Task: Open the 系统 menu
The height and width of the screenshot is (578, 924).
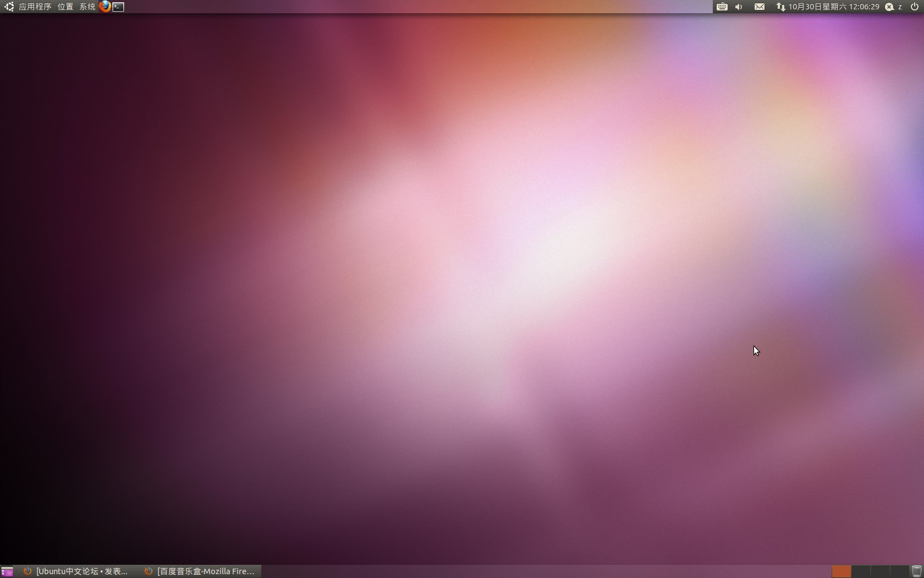Action: point(87,7)
